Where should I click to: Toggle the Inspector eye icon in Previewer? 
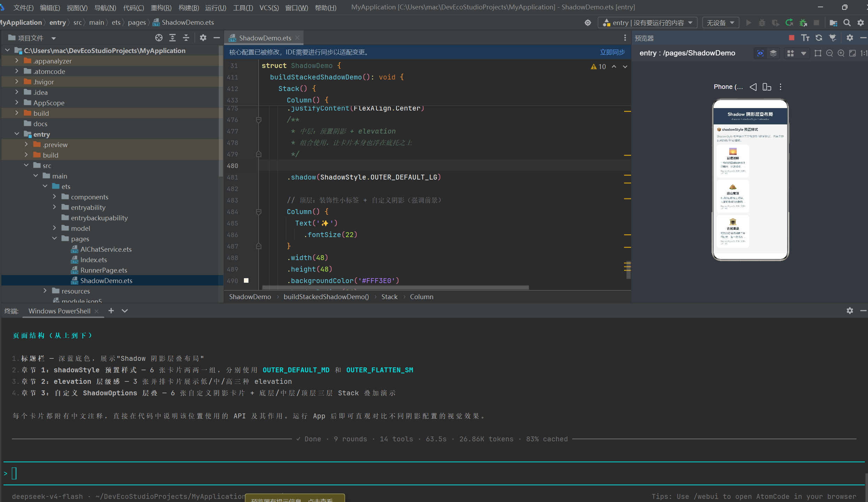click(760, 53)
